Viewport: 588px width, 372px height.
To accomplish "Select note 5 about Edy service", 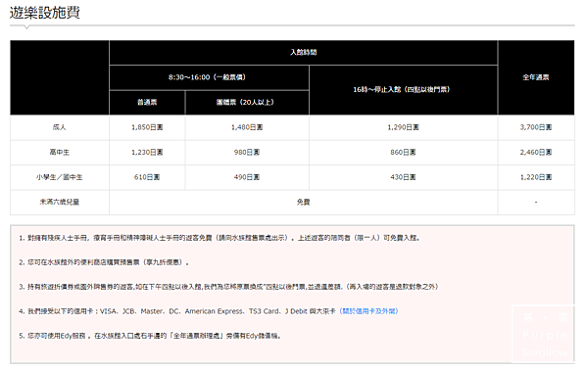I will (150, 336).
